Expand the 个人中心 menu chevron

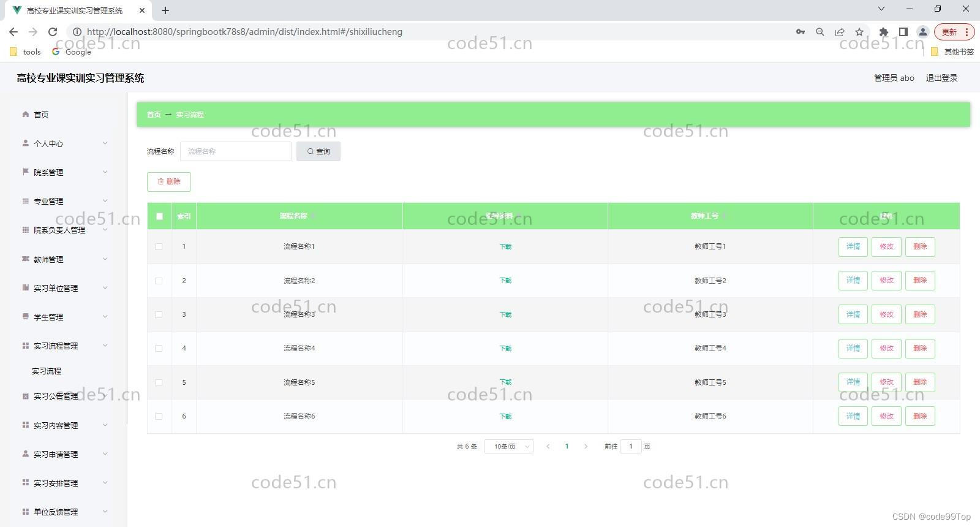[105, 143]
